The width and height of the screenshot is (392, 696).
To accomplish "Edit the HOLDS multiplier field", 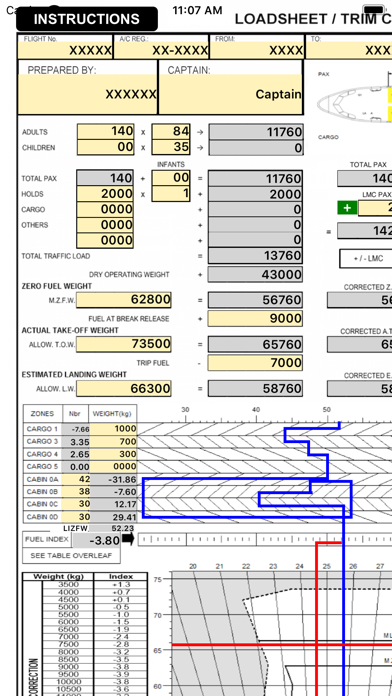I will 171,194.
